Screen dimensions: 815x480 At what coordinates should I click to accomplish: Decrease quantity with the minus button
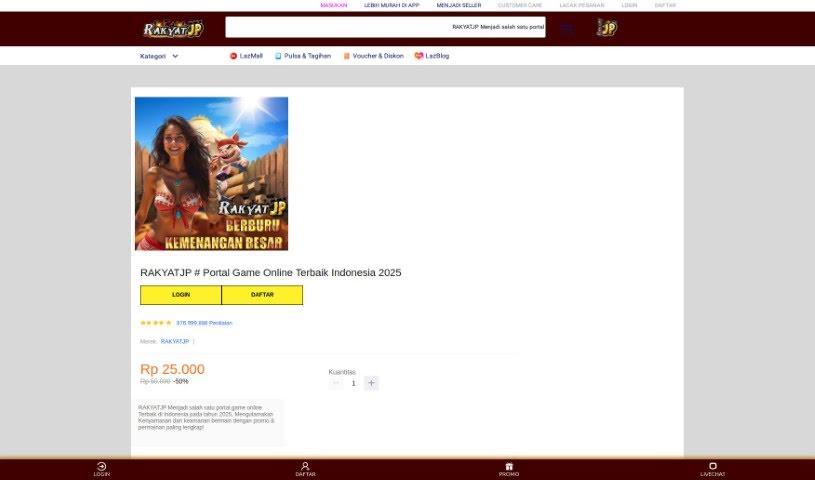(336, 383)
